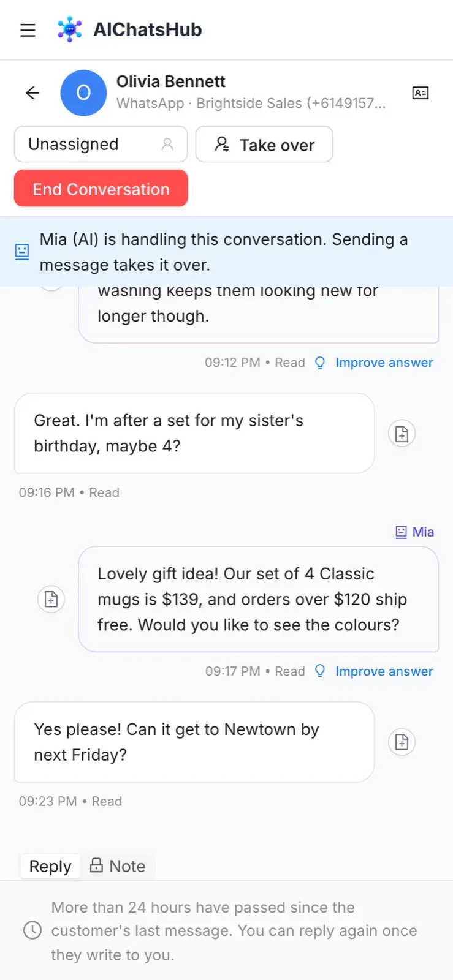Click the lightbulb icon beside the 09:17 PM Improve answer
The width and height of the screenshot is (453, 980).
pyautogui.click(x=320, y=671)
